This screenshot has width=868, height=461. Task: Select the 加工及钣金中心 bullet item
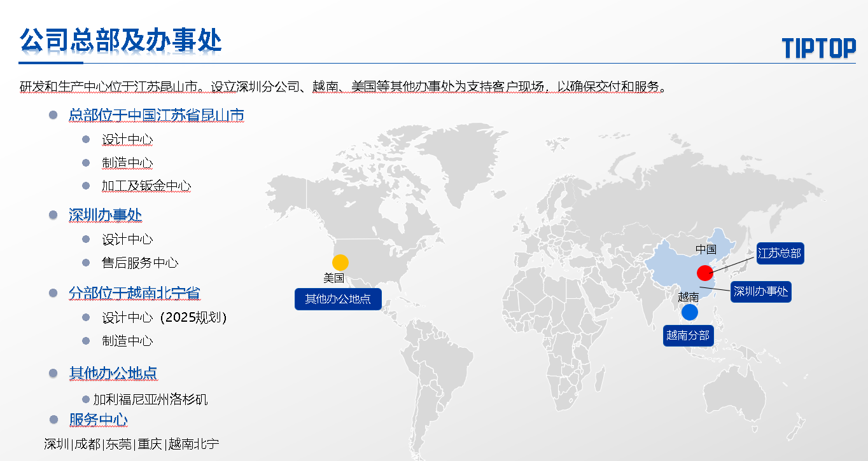pos(146,186)
